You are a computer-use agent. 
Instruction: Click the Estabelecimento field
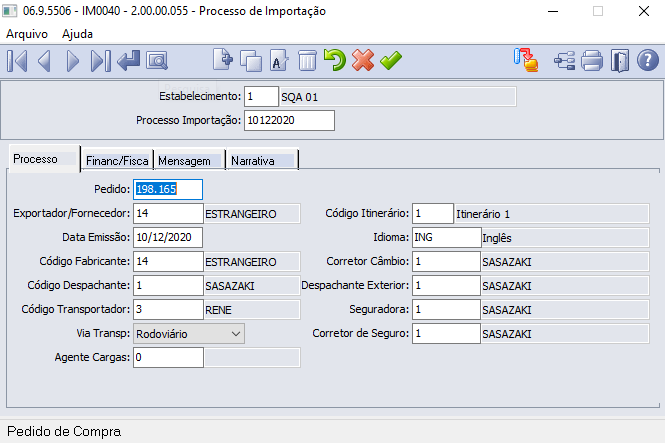point(261,97)
